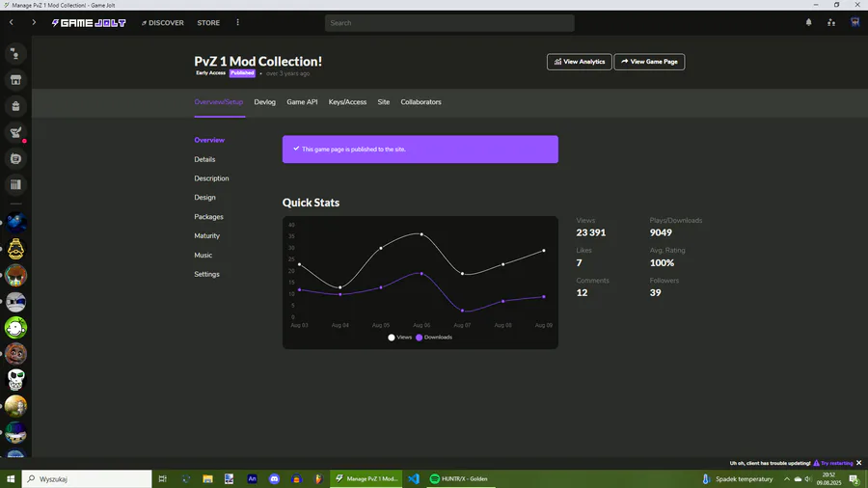
Task: Open Adobe Animate from the taskbar
Action: click(252, 478)
